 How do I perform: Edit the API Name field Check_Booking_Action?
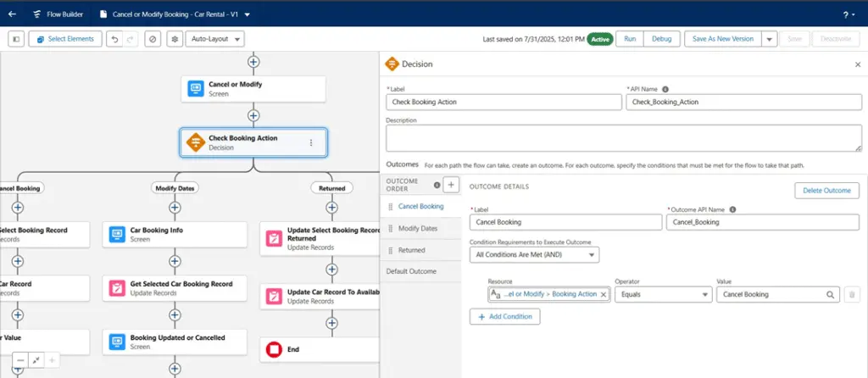click(743, 103)
